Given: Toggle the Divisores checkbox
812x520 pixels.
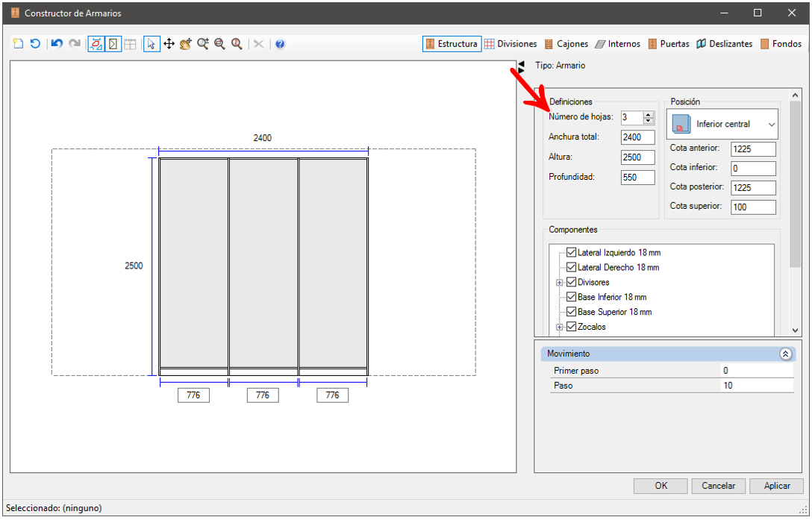Looking at the screenshot, I should (571, 282).
